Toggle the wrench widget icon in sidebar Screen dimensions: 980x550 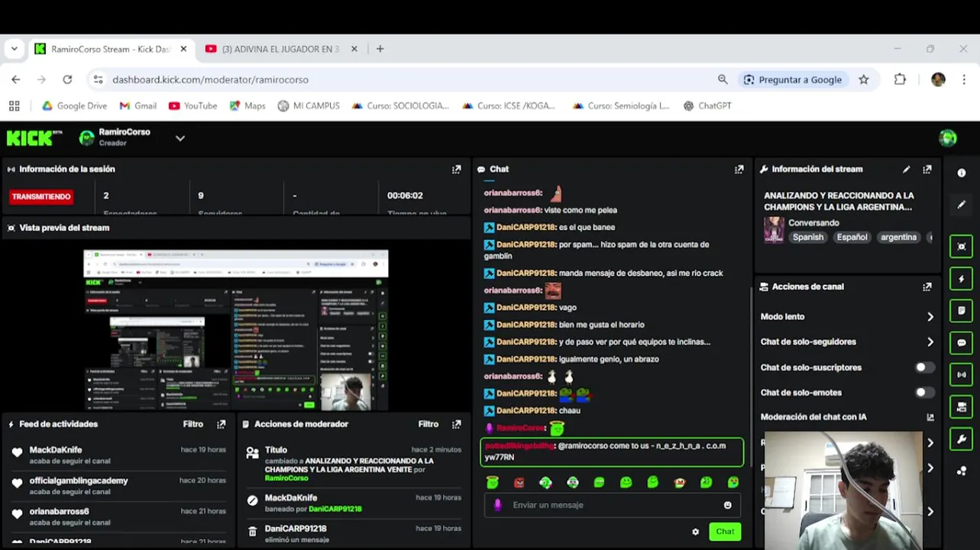(x=962, y=439)
